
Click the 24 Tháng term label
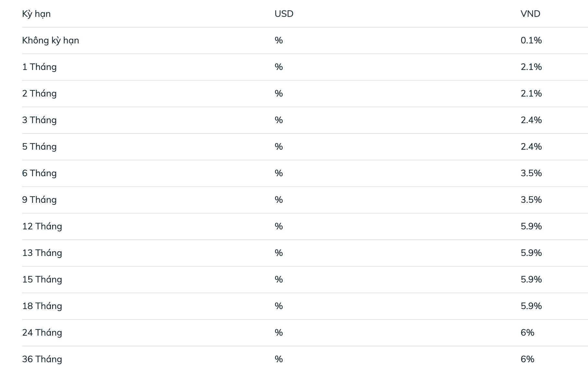[x=42, y=333]
